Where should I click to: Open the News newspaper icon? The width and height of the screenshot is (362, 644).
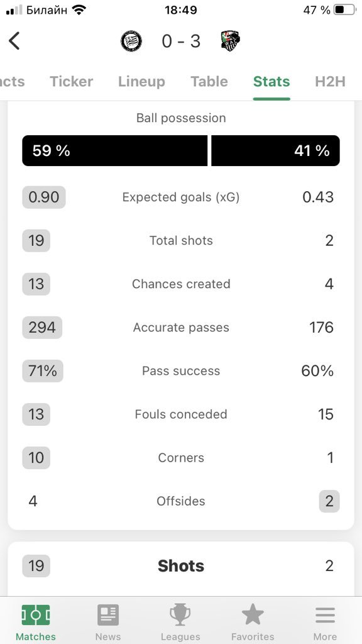[x=108, y=615]
